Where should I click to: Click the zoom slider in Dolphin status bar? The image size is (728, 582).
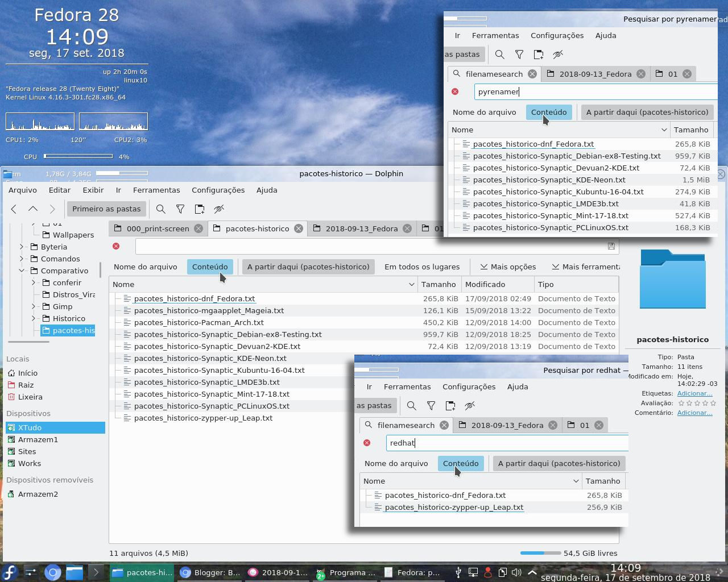click(540, 553)
